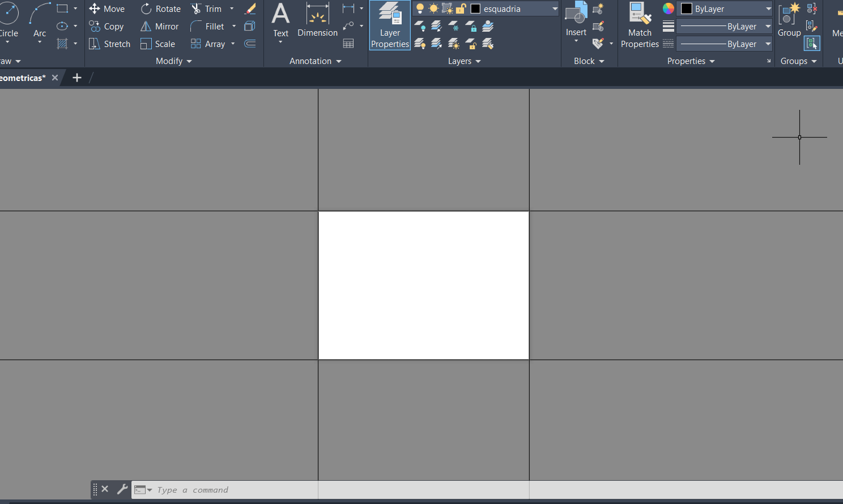Expand the Groups panel title
Screen dimensions: 843x504
pos(799,61)
